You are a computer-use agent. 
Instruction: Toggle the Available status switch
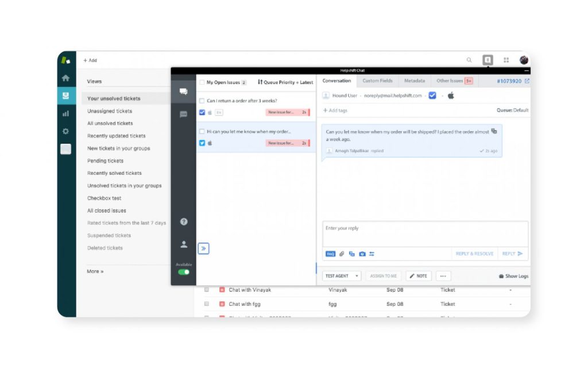point(184,272)
